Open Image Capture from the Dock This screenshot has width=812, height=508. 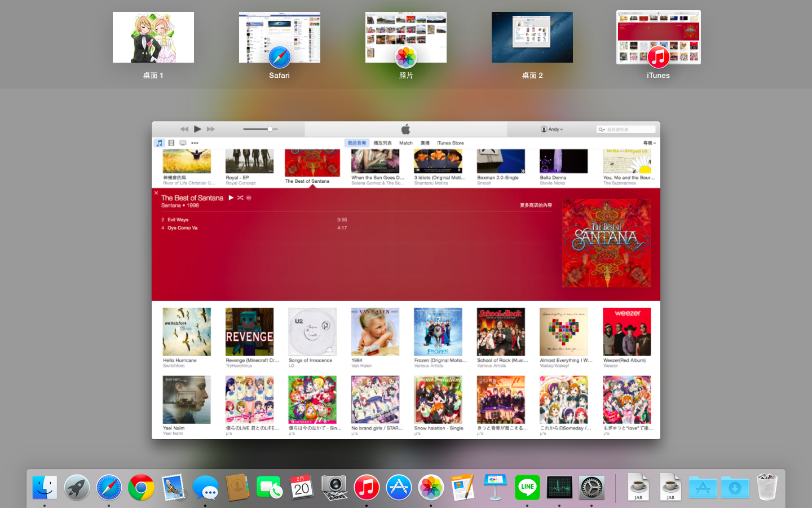pos(334,488)
